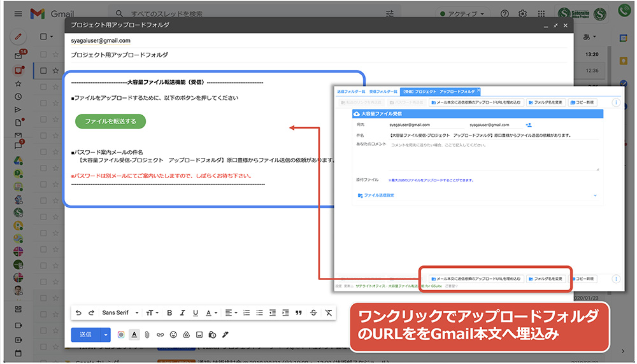The image size is (637, 364).
Task: Click the insert photo icon
Action: [x=199, y=335]
